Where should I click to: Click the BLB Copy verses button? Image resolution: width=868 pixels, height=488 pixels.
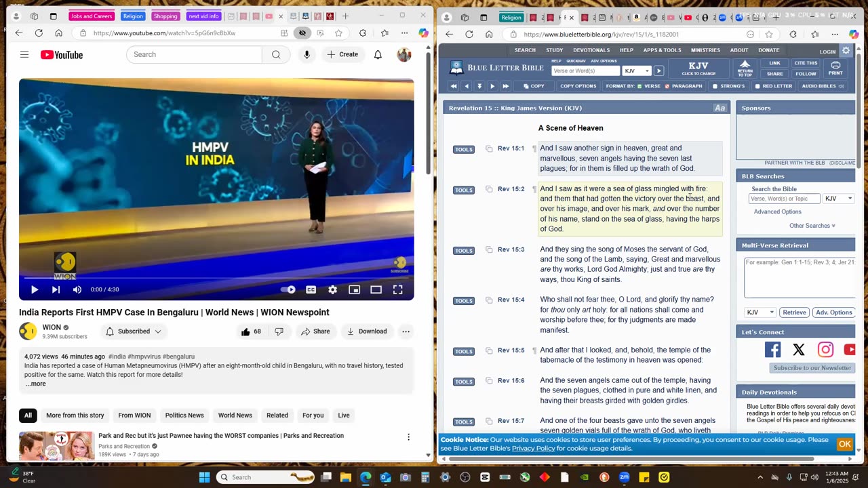[x=534, y=86]
